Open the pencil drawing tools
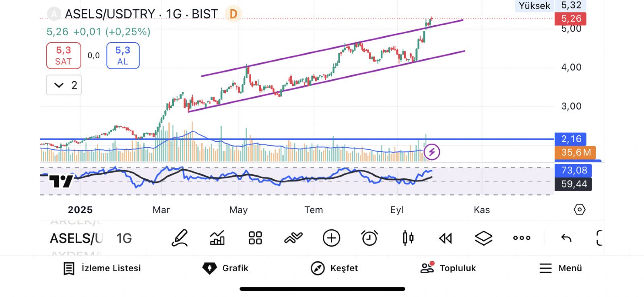644x297 pixels. pos(180,238)
